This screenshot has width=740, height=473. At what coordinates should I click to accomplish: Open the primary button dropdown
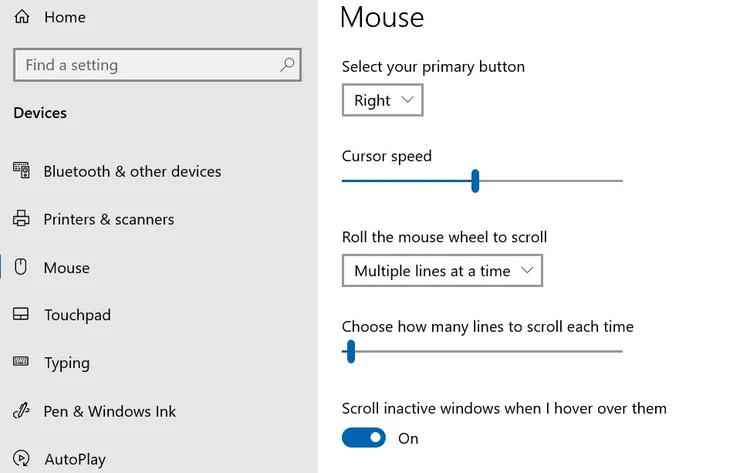382,100
